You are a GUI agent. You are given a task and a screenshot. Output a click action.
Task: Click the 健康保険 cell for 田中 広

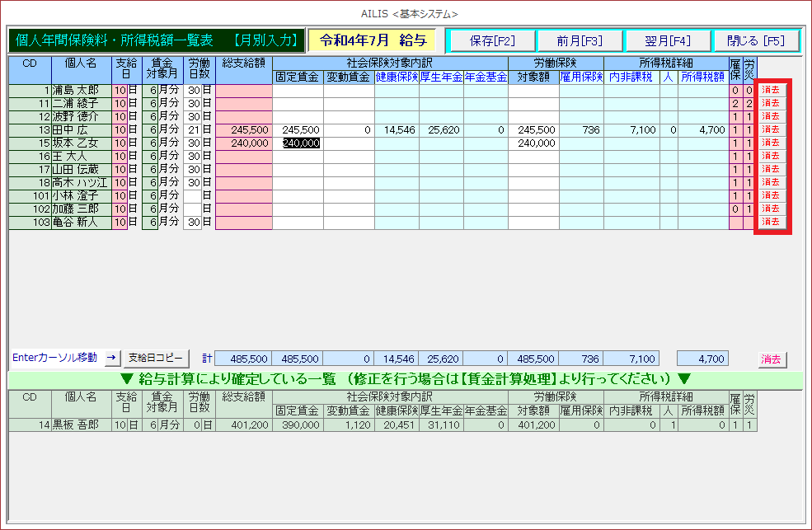(397, 129)
